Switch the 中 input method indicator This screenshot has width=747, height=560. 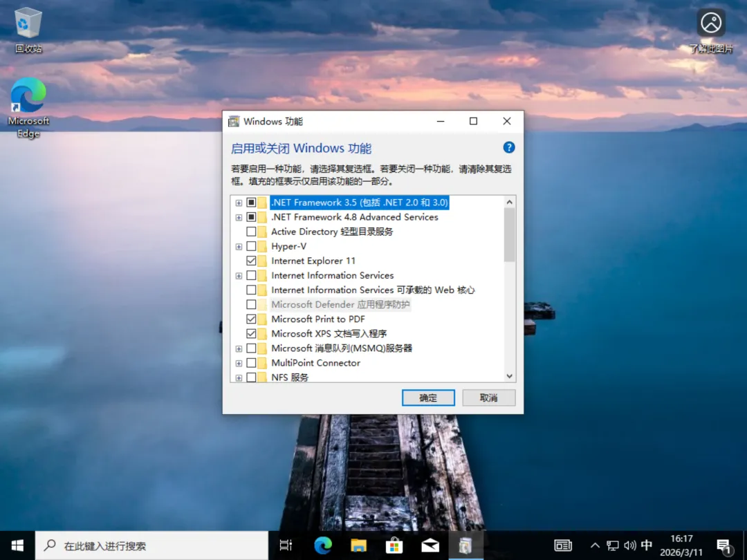(647, 545)
